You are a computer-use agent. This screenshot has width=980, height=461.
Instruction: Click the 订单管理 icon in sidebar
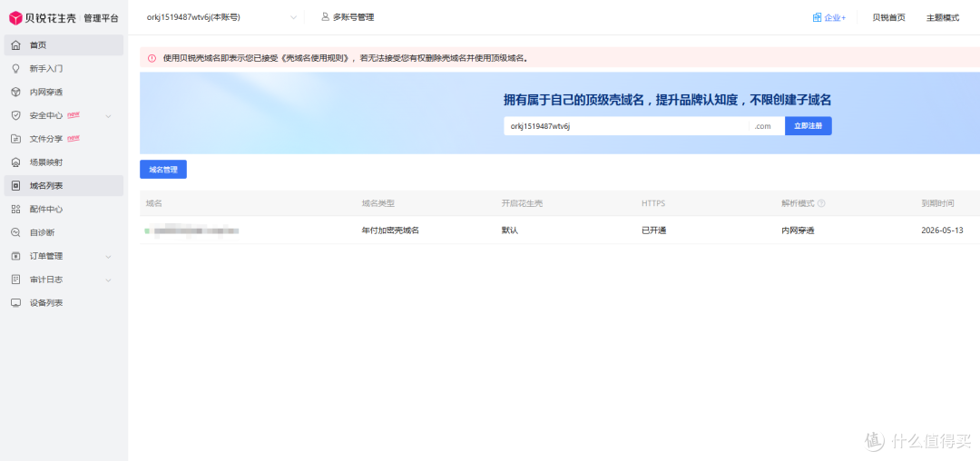tap(16, 256)
